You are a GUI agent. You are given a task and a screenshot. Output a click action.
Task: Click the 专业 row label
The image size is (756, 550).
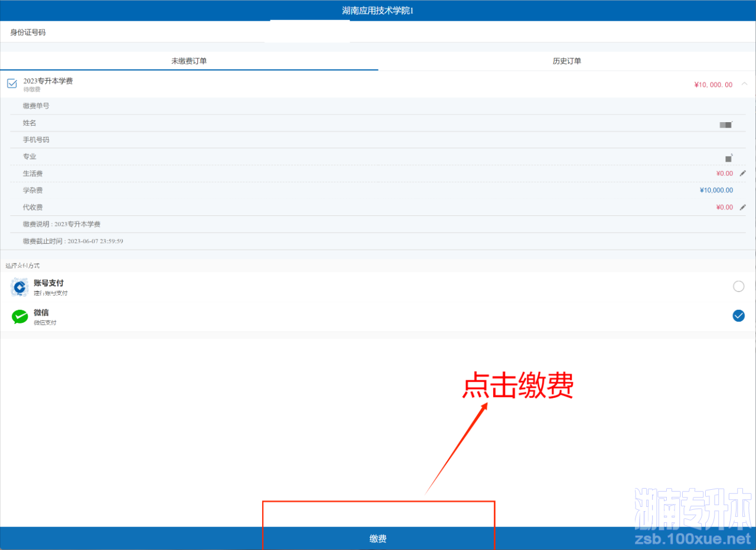coord(30,156)
